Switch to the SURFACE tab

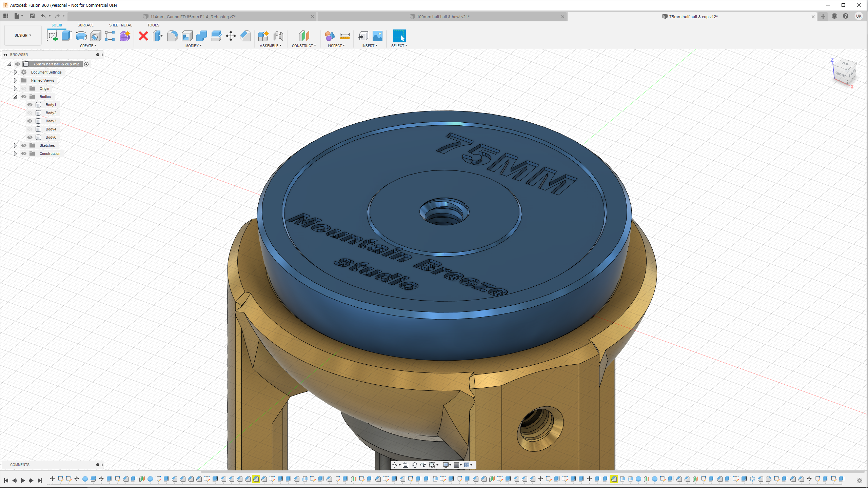(85, 25)
